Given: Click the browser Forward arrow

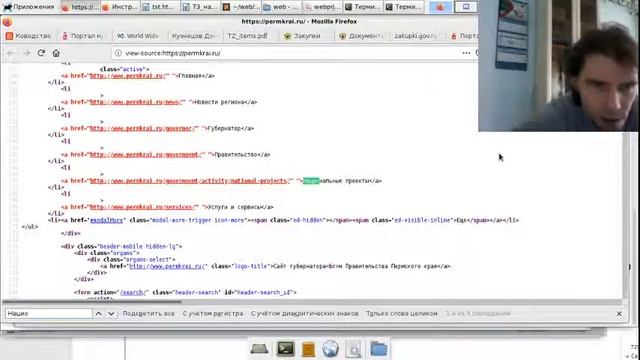Looking at the screenshot, I should (27, 53).
